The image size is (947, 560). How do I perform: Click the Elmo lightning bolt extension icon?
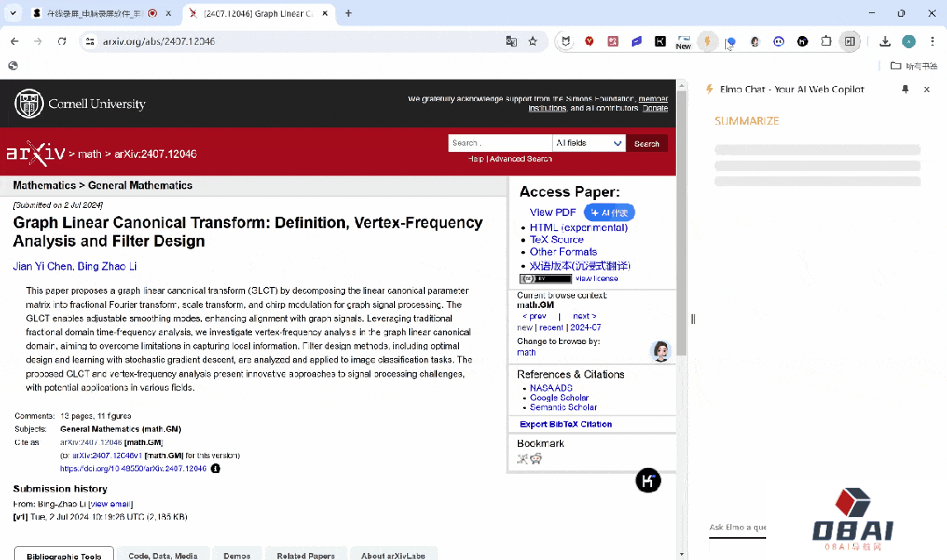pos(707,41)
